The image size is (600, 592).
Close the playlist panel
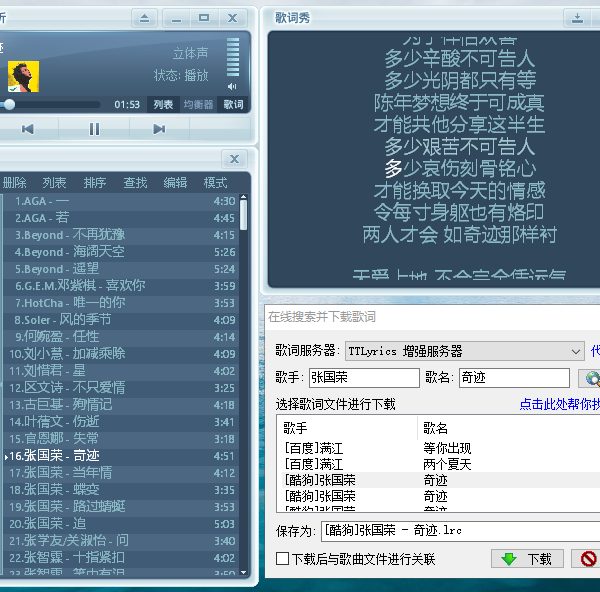tap(234, 159)
